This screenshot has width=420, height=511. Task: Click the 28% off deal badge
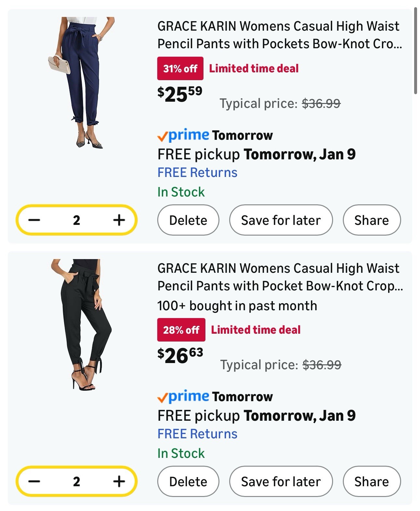[x=181, y=330]
